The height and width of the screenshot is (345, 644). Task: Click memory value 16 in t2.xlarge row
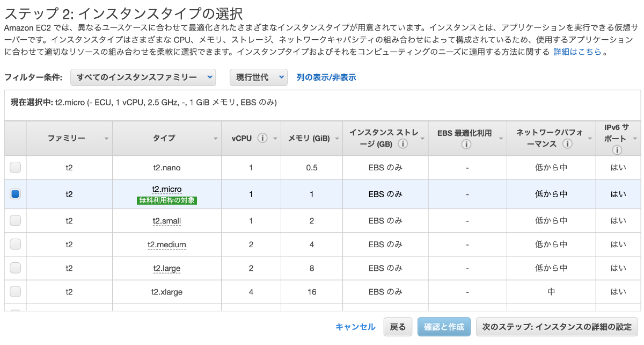[312, 292]
